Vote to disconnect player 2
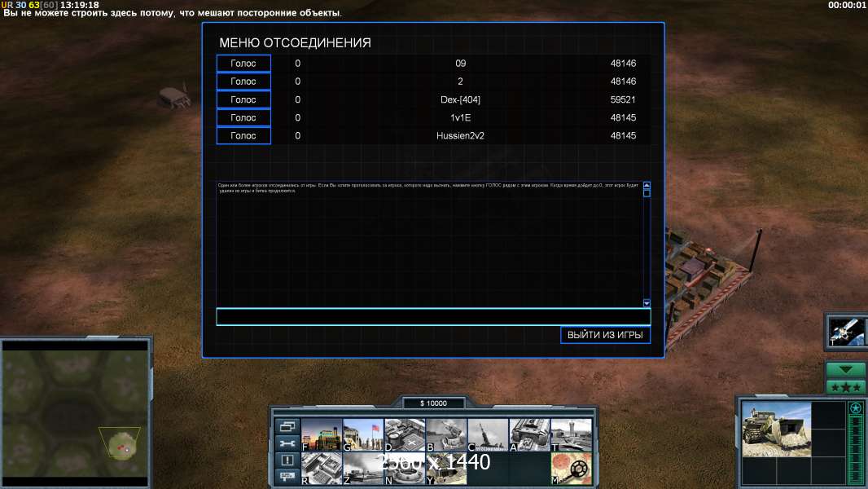The height and width of the screenshot is (489, 868). pos(243,81)
